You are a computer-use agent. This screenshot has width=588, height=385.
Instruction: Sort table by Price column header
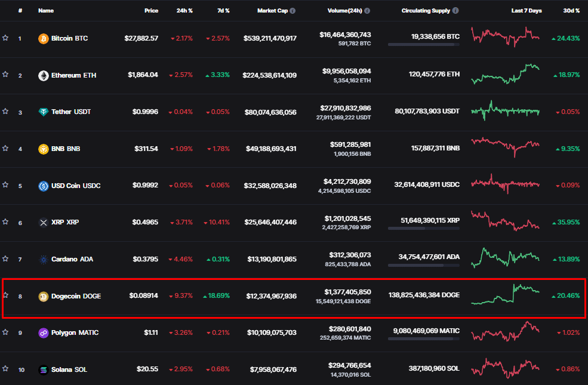tap(151, 11)
